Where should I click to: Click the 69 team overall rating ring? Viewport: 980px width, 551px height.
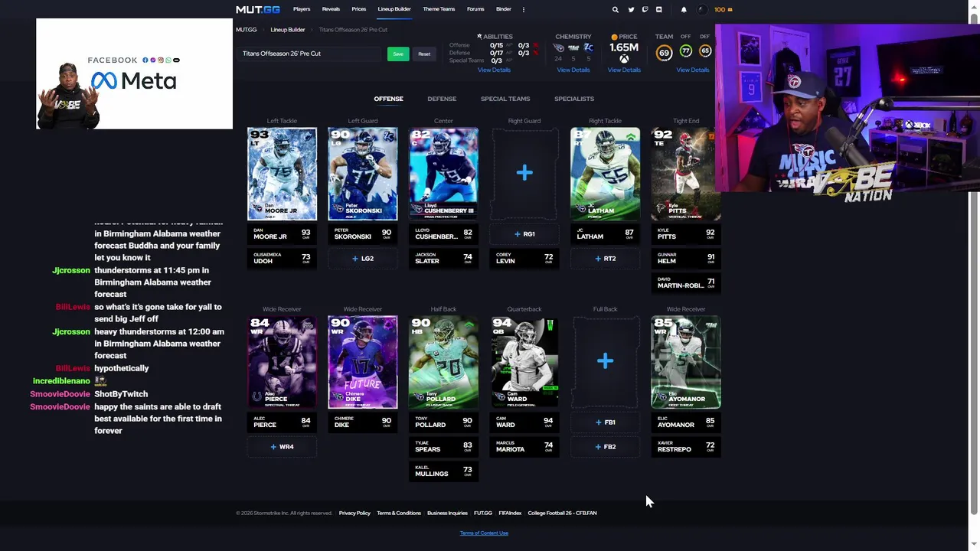(664, 52)
